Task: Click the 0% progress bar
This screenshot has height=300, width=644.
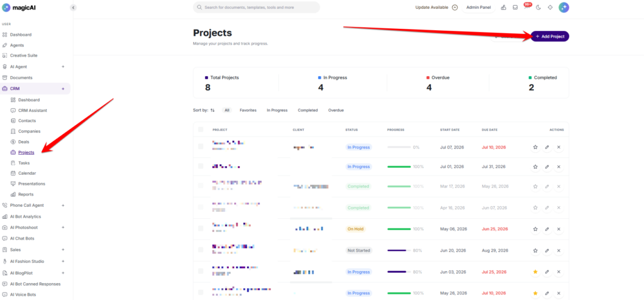Action: [399, 147]
